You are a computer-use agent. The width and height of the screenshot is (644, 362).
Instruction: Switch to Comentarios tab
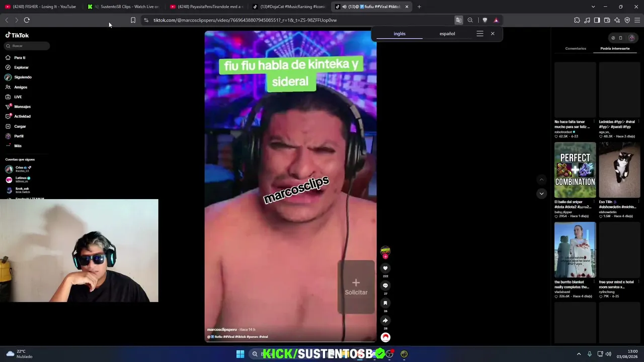point(576,49)
